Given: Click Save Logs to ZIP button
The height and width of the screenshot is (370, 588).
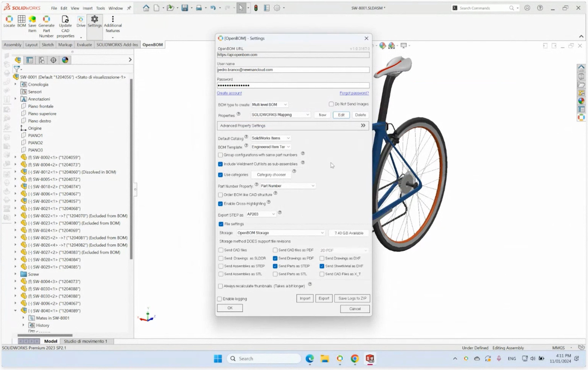Looking at the screenshot, I should point(352,298).
